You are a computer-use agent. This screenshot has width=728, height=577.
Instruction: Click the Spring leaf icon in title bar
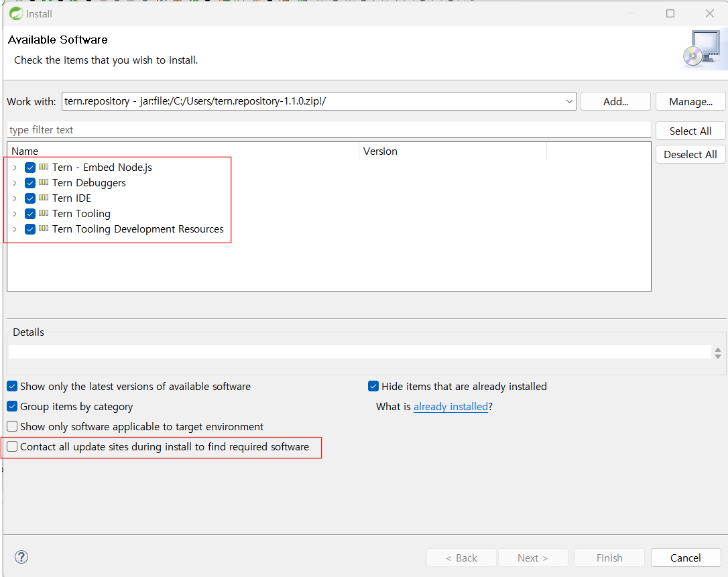16,13
